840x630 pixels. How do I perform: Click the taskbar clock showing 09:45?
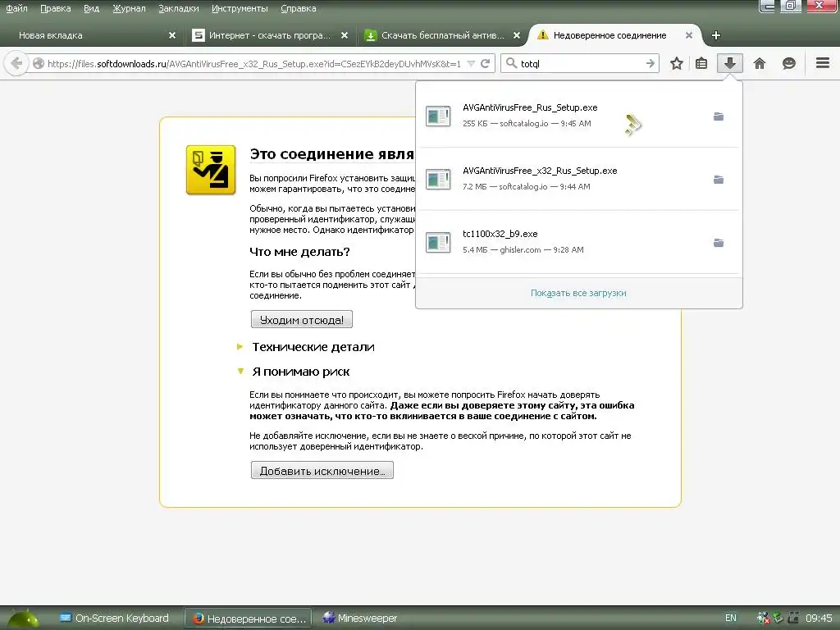[x=819, y=619]
